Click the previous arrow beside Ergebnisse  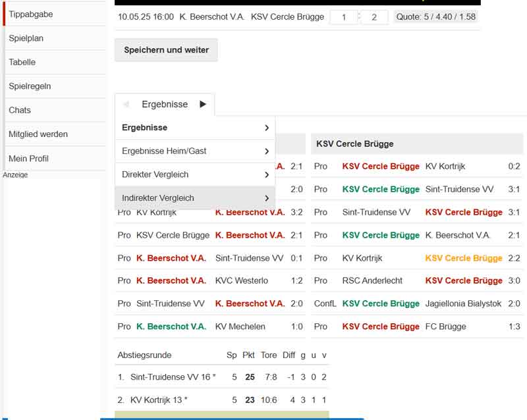click(x=126, y=104)
